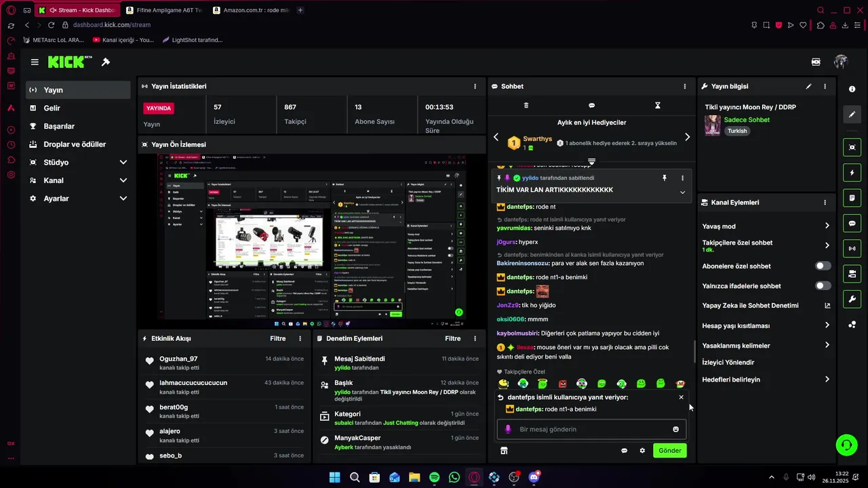Open the Yayın bilgisi three-dot menu
Viewport: 868px width, 488px height.
[825, 86]
